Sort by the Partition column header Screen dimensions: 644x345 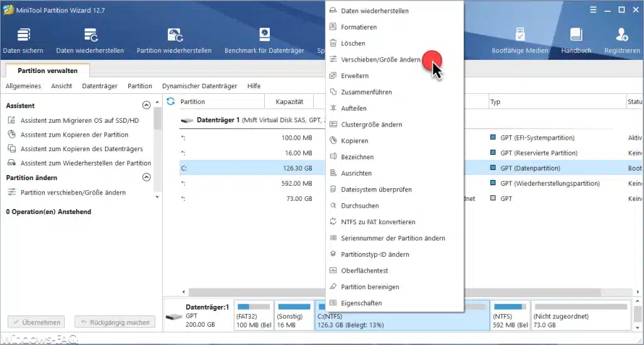[x=221, y=101]
